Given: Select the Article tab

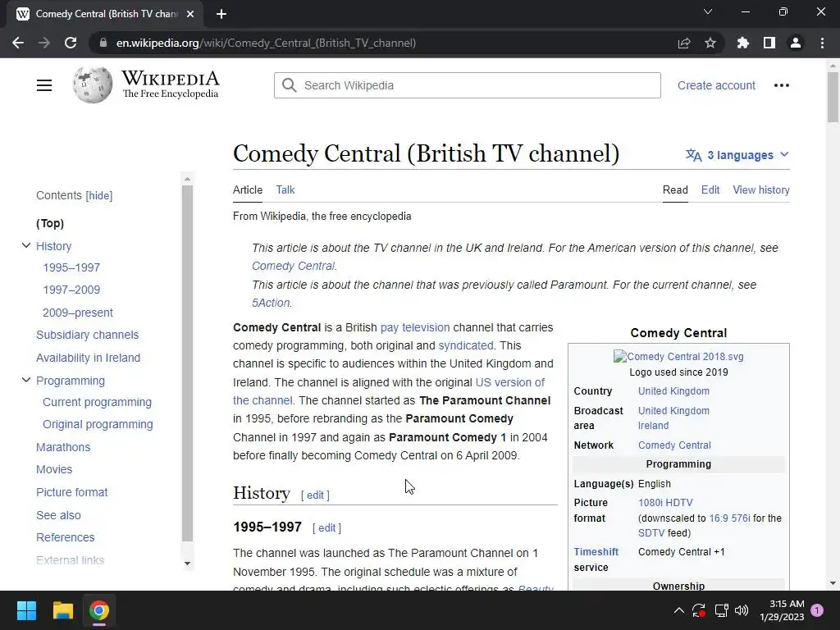Looking at the screenshot, I should tap(248, 189).
